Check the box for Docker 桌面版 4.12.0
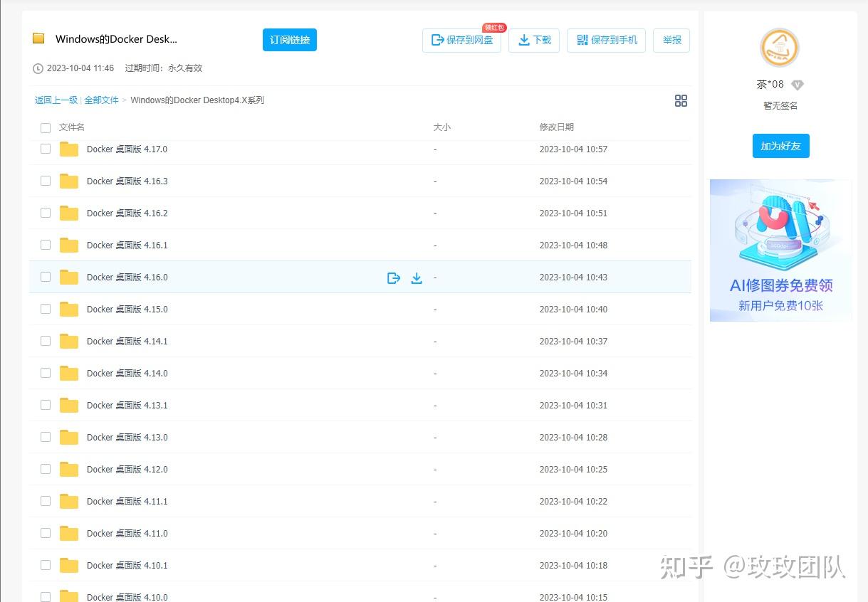The image size is (868, 602). (x=46, y=469)
